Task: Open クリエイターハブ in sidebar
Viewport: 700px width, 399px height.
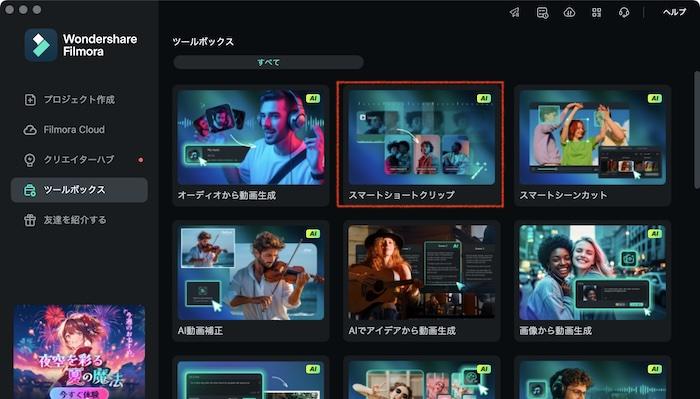Action: click(x=79, y=160)
